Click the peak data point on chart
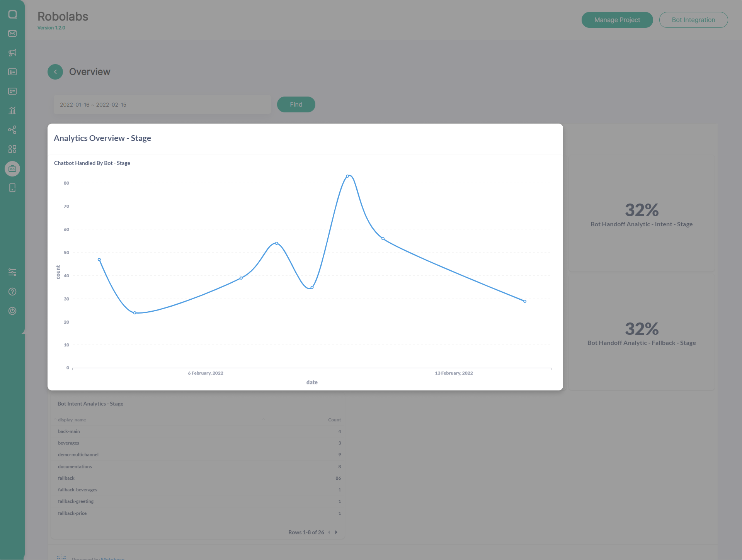Image resolution: width=742 pixels, height=560 pixels. pos(347,176)
